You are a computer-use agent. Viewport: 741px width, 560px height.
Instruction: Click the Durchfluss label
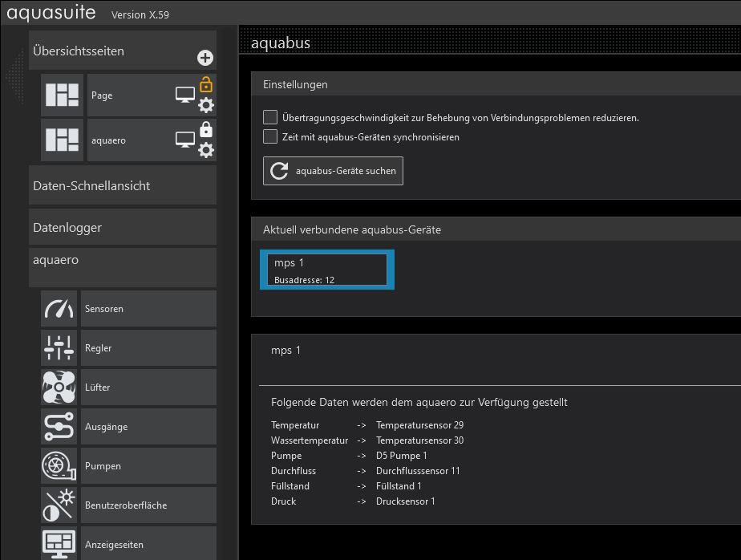(294, 471)
